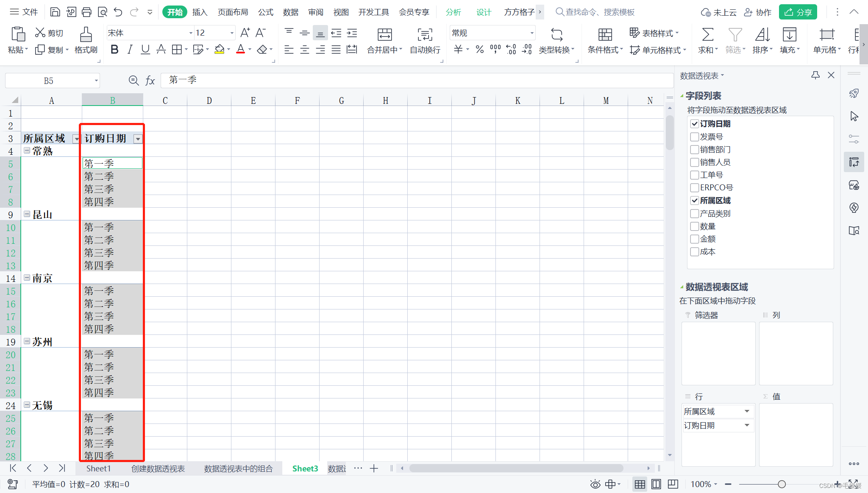This screenshot has height=493, width=868.
Task: Open the 插入 ribbon tab
Action: tap(200, 12)
